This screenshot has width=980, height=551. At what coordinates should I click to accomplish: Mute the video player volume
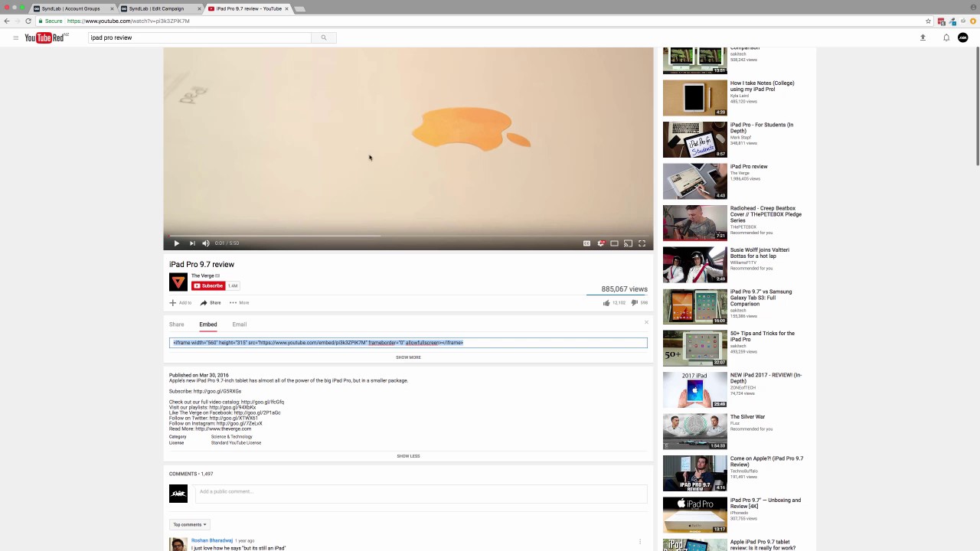click(x=205, y=243)
